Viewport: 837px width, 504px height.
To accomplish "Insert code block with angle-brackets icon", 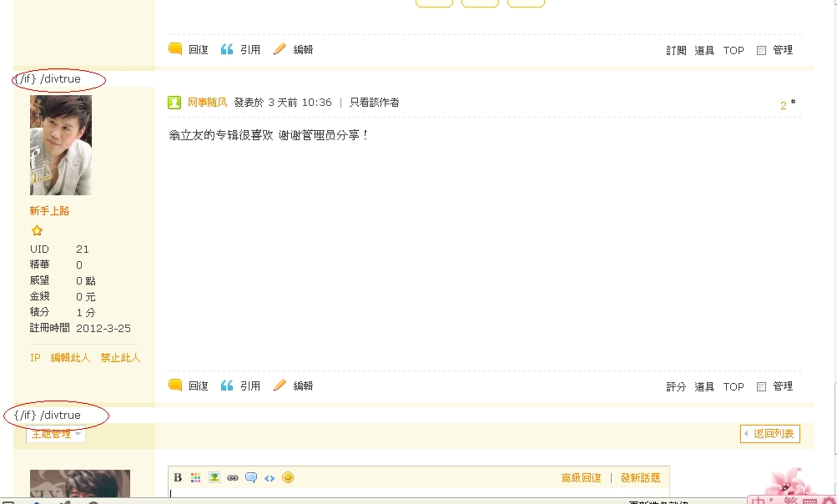I will [x=269, y=478].
